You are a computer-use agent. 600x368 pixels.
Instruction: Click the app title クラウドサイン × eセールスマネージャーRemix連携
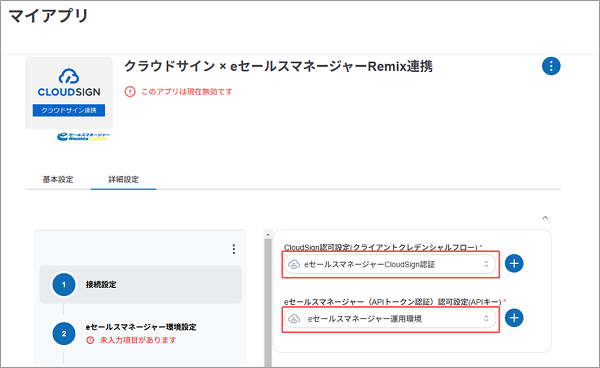click(278, 66)
